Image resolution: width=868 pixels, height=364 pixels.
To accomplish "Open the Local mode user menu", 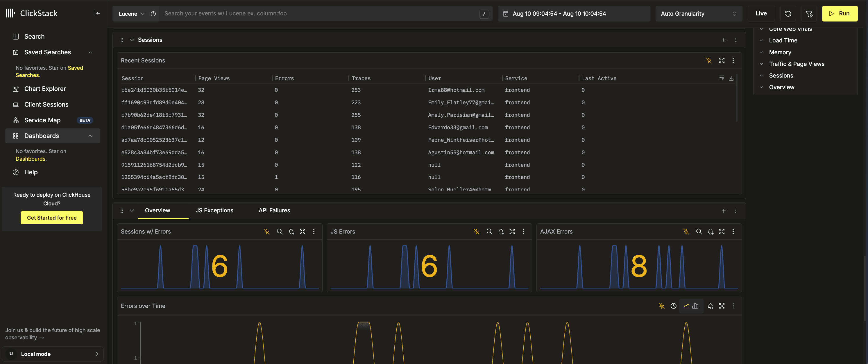I will [53, 354].
